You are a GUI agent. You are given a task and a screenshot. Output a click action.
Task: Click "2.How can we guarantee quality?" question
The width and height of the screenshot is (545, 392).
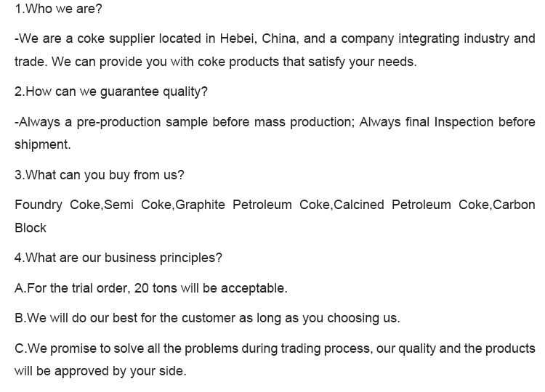[111, 91]
